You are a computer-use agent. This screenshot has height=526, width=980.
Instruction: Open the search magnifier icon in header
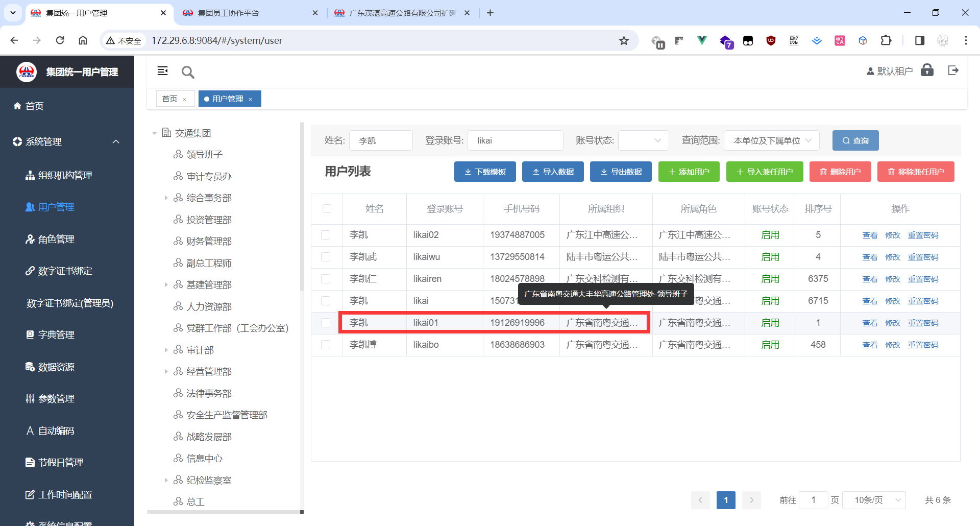(x=188, y=72)
